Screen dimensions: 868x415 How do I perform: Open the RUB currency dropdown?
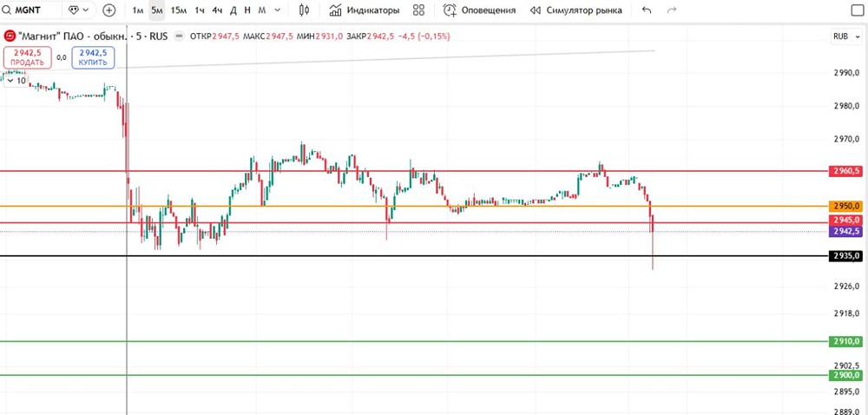tap(845, 36)
